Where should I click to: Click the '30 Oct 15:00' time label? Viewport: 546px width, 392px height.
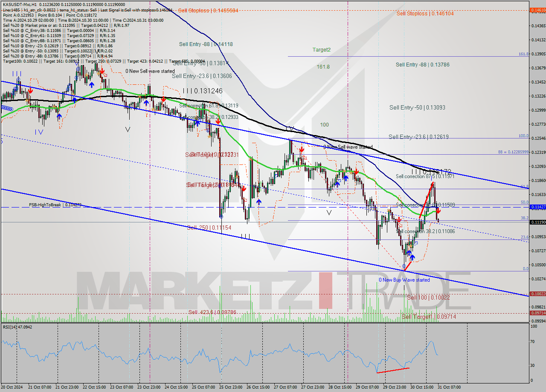422,387
